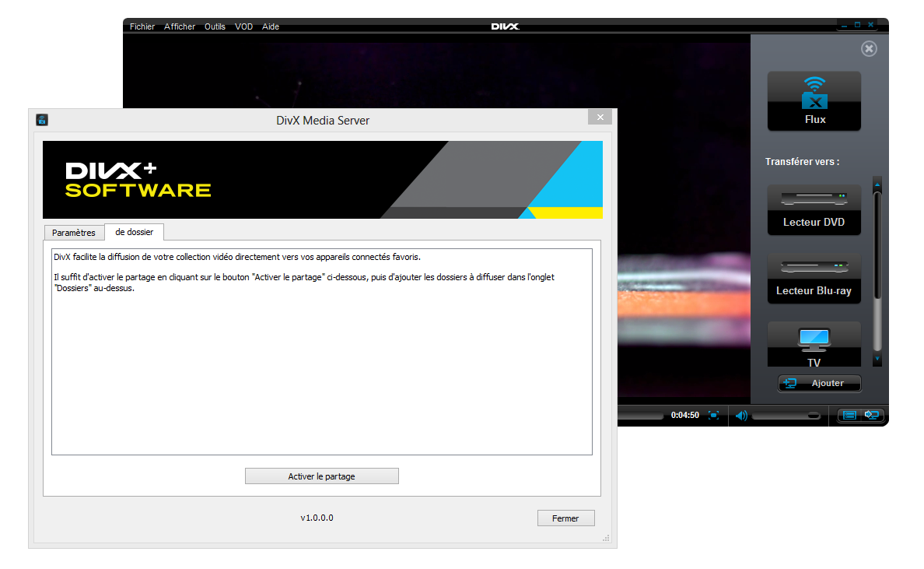Click the Ajouter device button
The width and height of the screenshot is (924, 569).
point(819,383)
